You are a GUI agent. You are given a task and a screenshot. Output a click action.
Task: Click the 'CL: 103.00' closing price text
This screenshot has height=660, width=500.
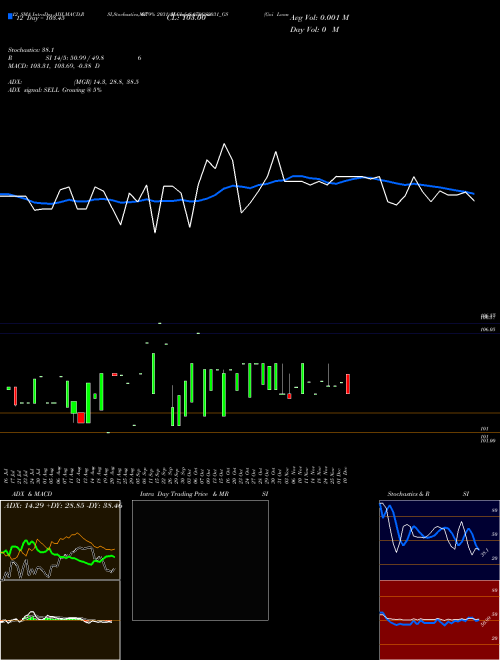click(x=186, y=18)
